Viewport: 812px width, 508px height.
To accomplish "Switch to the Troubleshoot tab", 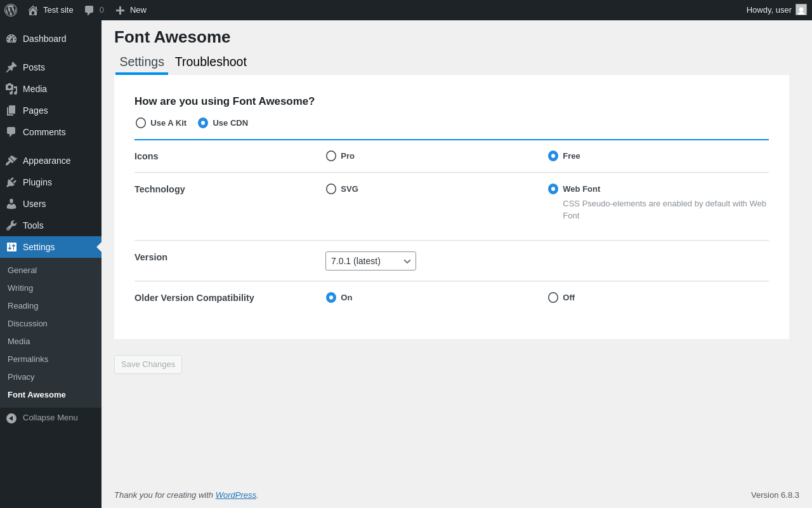I will (x=211, y=62).
